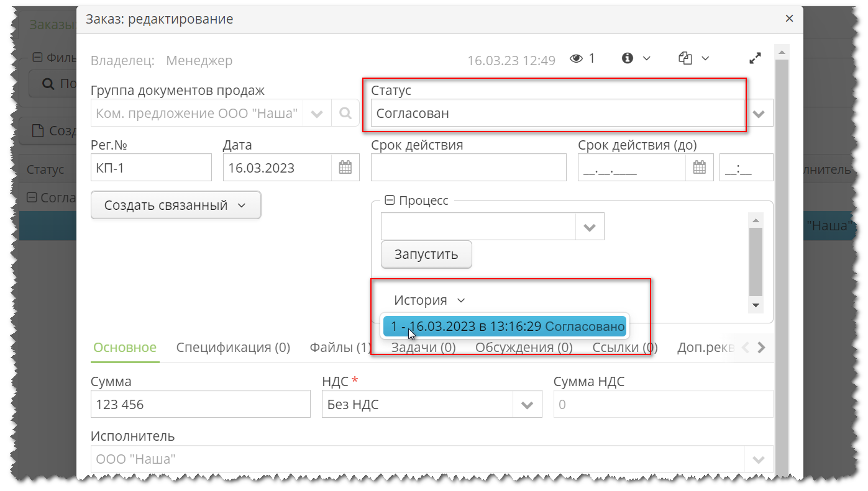Switch to the Спецификация tab
The image size is (868, 491).
(233, 348)
